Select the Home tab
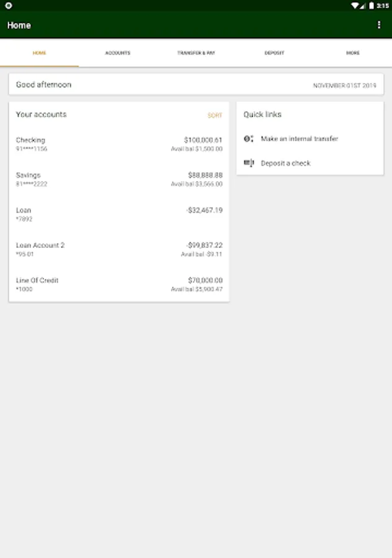392x558 pixels. (40, 53)
